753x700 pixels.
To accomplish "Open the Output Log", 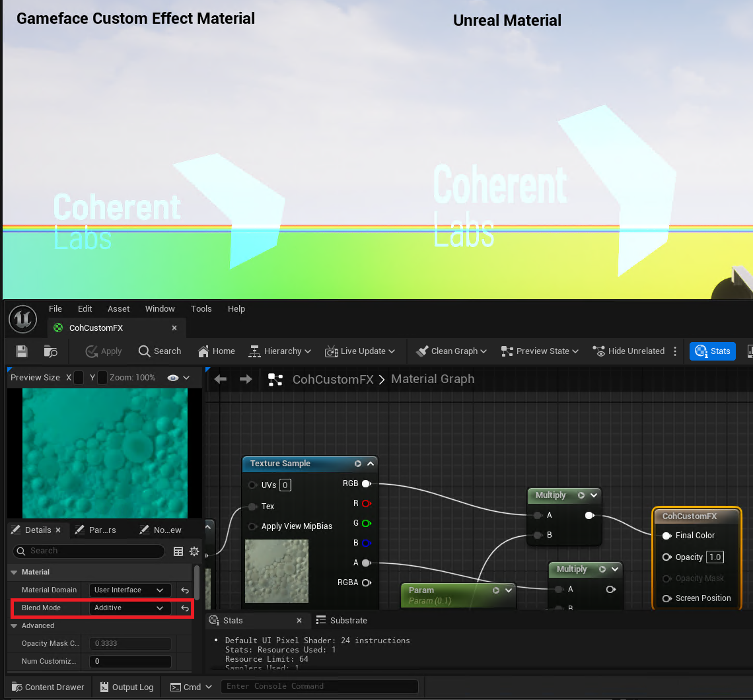I will (126, 687).
